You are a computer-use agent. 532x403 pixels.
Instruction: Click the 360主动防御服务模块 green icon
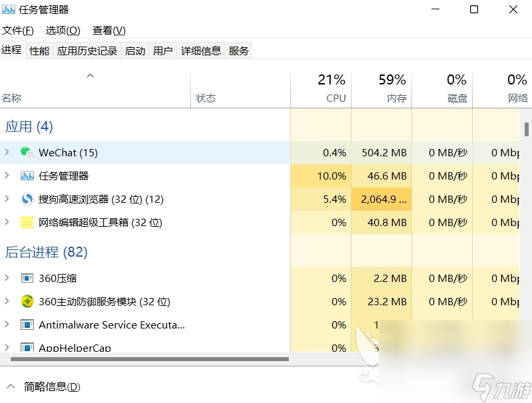(x=27, y=301)
